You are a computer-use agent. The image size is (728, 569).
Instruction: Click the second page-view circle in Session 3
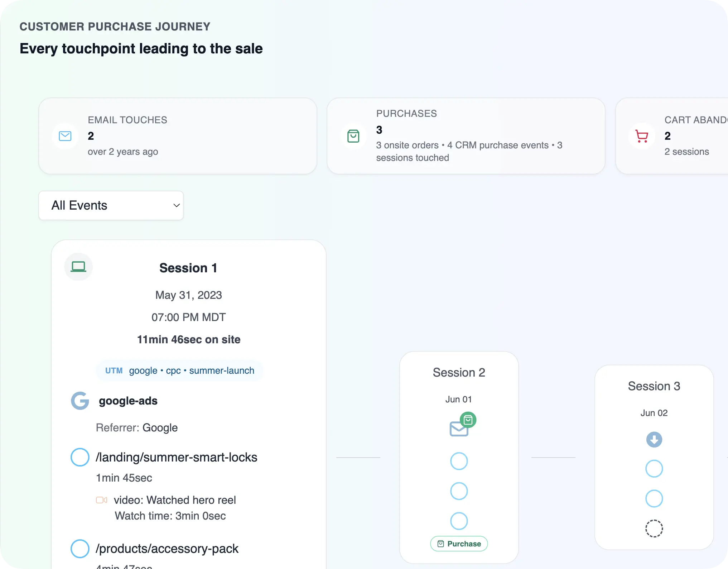tap(654, 498)
